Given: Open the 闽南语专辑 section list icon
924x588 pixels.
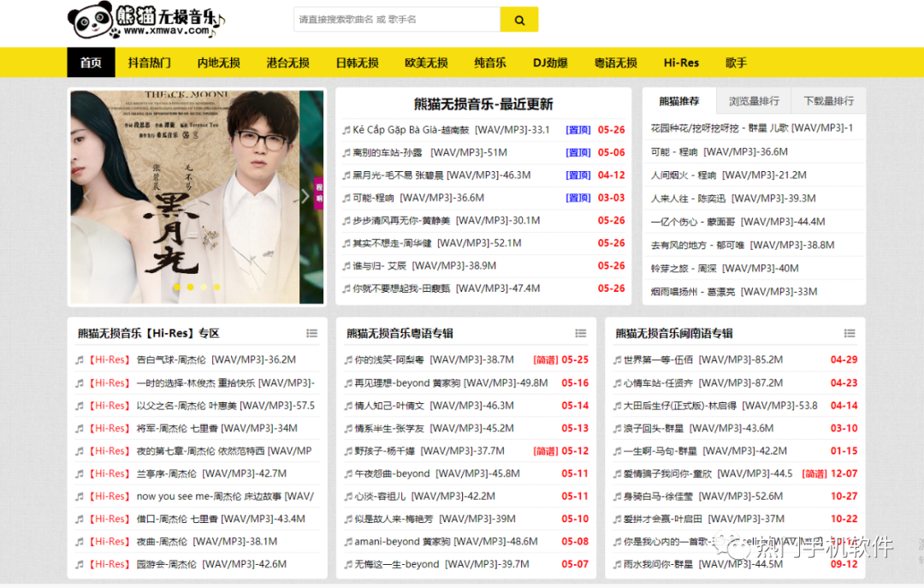Looking at the screenshot, I should click(850, 333).
